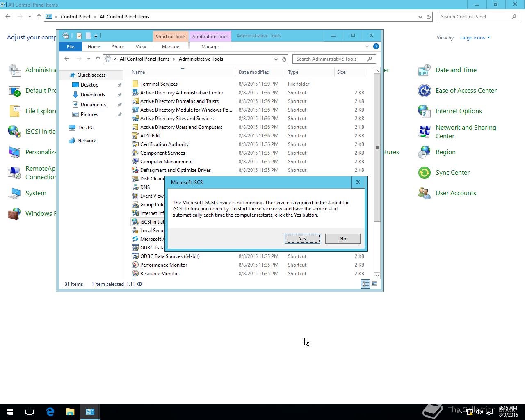The image size is (525, 420).
Task: Select Active Directory Users and Computers icon
Action: 135,127
